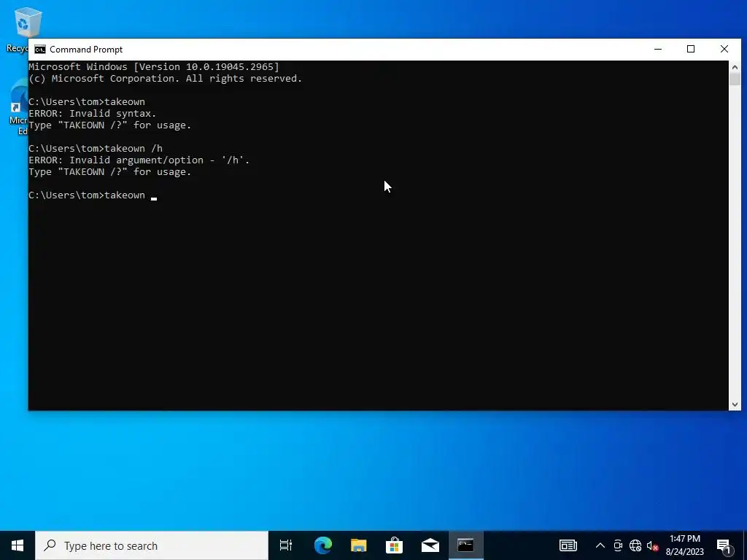Launch Microsoft Edge from the taskbar
This screenshot has width=747, height=560.
322,545
